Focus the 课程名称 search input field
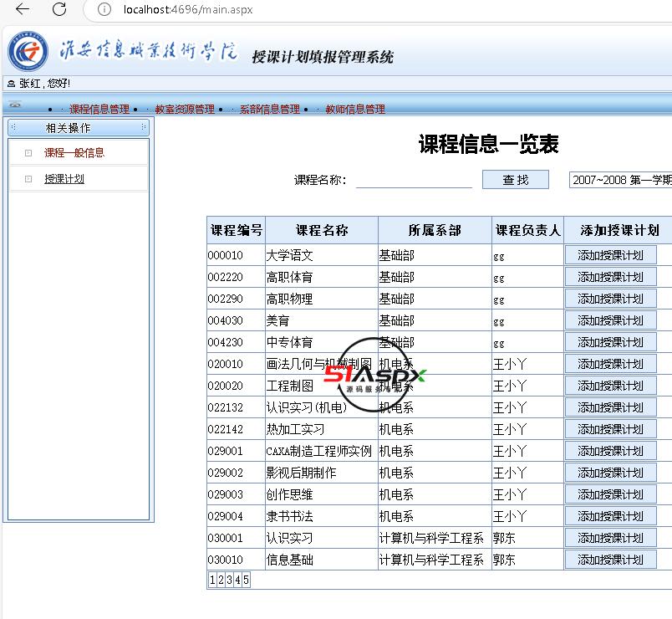 pyautogui.click(x=414, y=180)
